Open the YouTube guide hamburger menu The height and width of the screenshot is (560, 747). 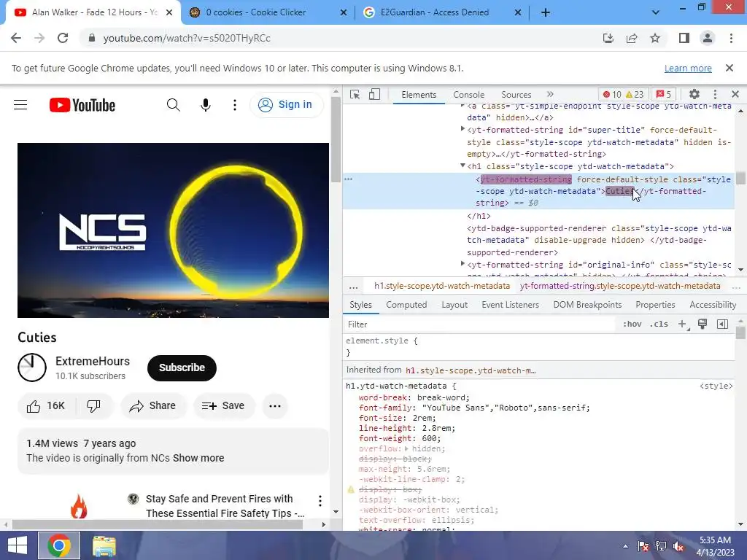click(20, 105)
